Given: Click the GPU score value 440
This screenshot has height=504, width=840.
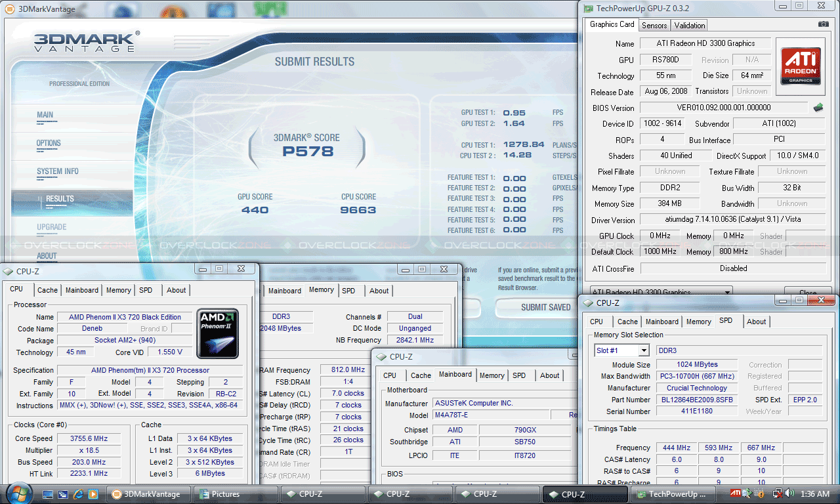Looking at the screenshot, I should (255, 210).
